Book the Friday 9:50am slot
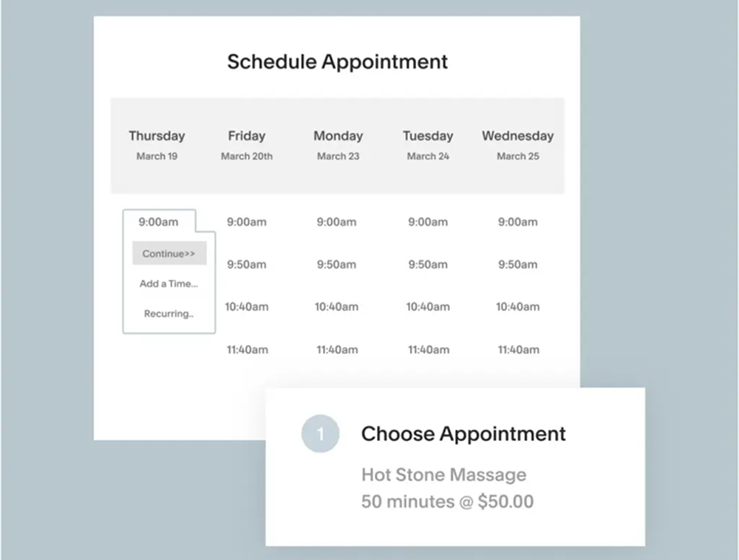Viewport: 739px width, 560px height. pyautogui.click(x=247, y=264)
